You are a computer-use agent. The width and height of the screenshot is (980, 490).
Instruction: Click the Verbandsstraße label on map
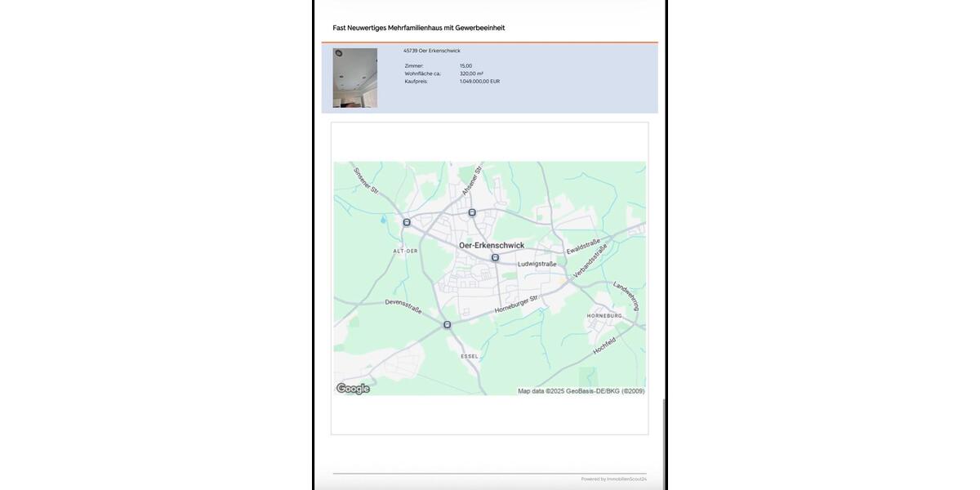pyautogui.click(x=590, y=261)
